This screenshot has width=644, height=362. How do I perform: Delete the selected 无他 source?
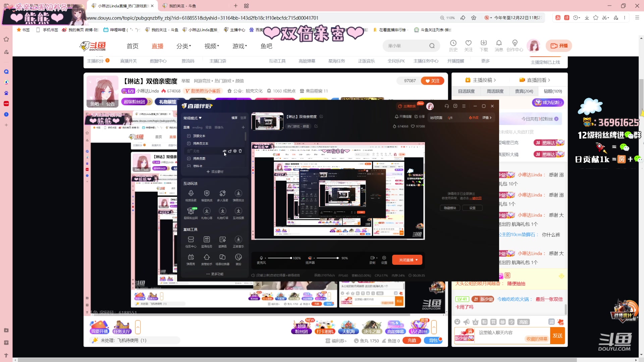(x=240, y=151)
